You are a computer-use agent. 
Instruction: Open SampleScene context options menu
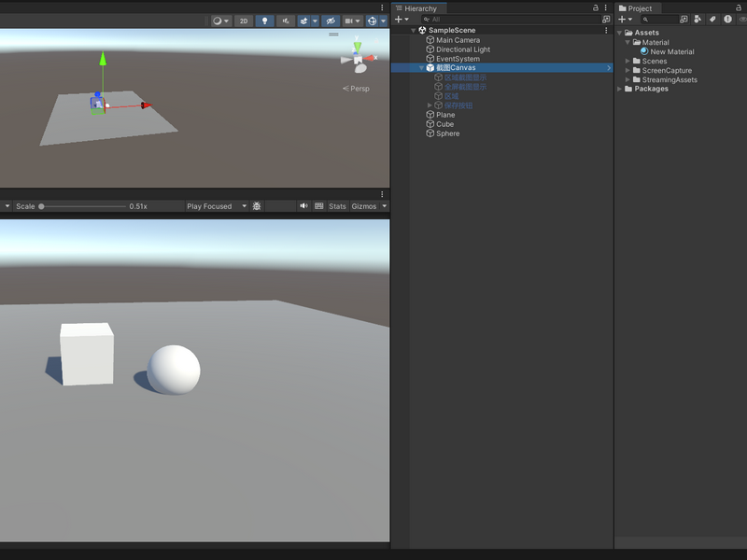point(606,31)
